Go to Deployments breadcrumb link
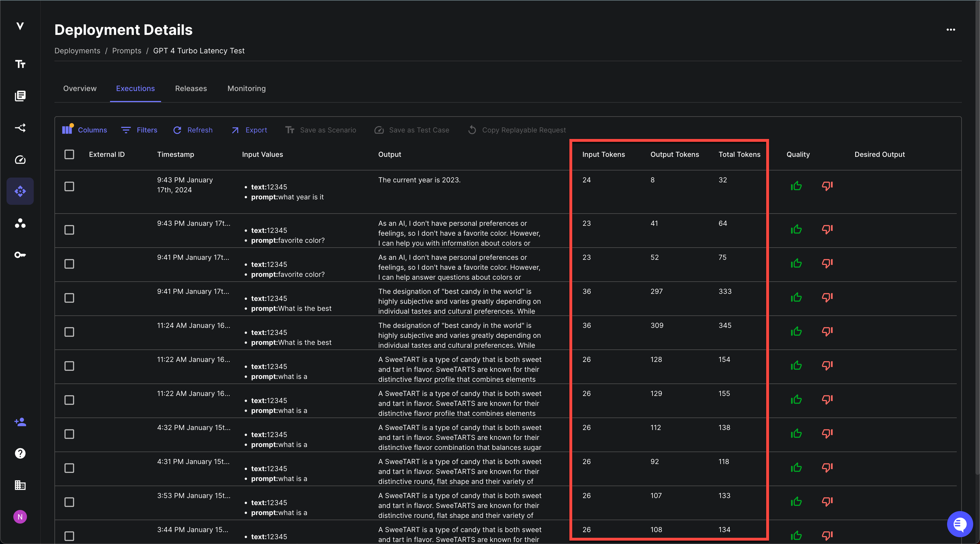 [77, 50]
